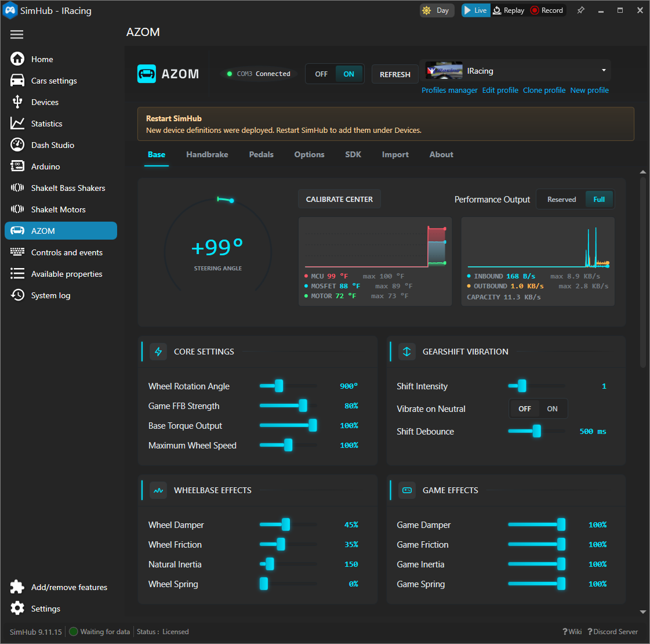
Task: Click the green Waiting for data indicator
Action: (x=74, y=632)
